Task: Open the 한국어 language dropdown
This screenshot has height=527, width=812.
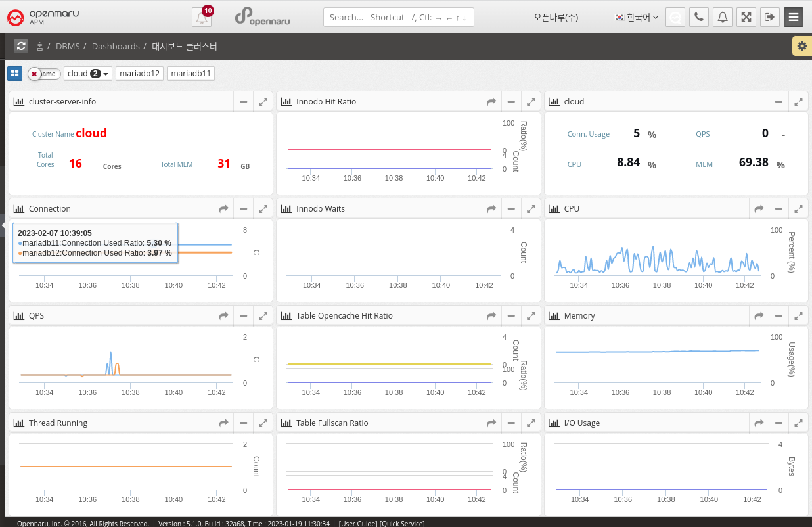Action: (636, 18)
